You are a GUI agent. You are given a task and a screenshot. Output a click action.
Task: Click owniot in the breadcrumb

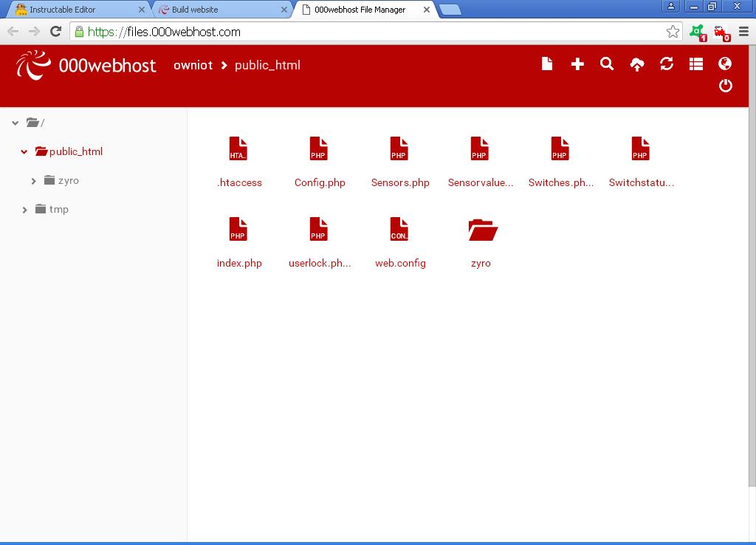pos(193,65)
